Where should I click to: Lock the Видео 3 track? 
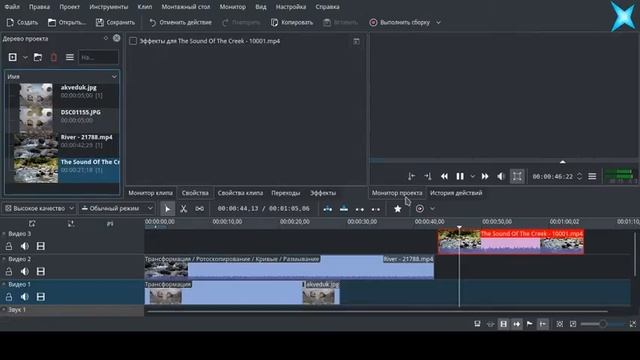point(9,246)
